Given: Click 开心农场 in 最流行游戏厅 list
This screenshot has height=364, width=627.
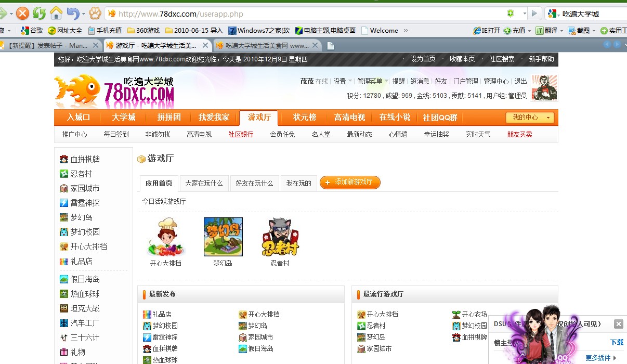Looking at the screenshot, I should coord(474,314).
